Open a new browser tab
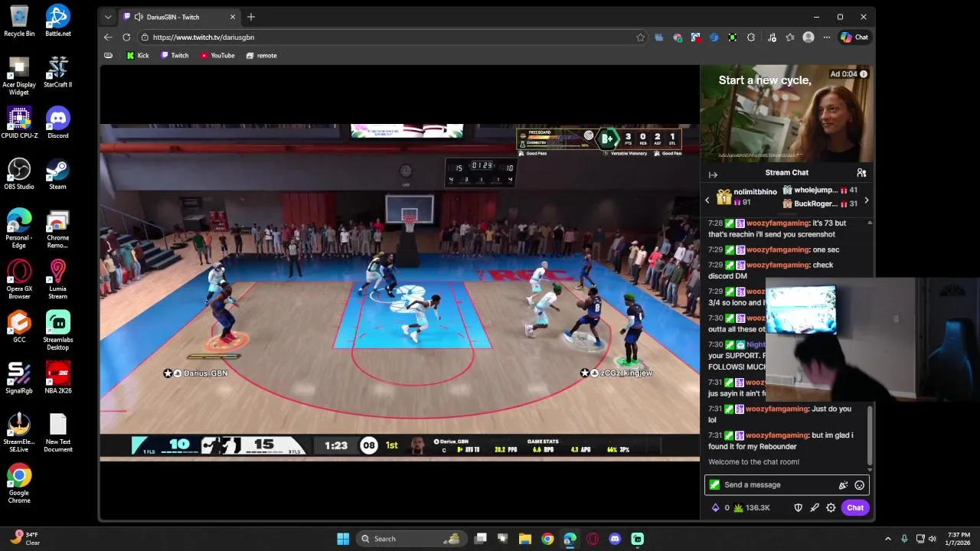 point(250,17)
